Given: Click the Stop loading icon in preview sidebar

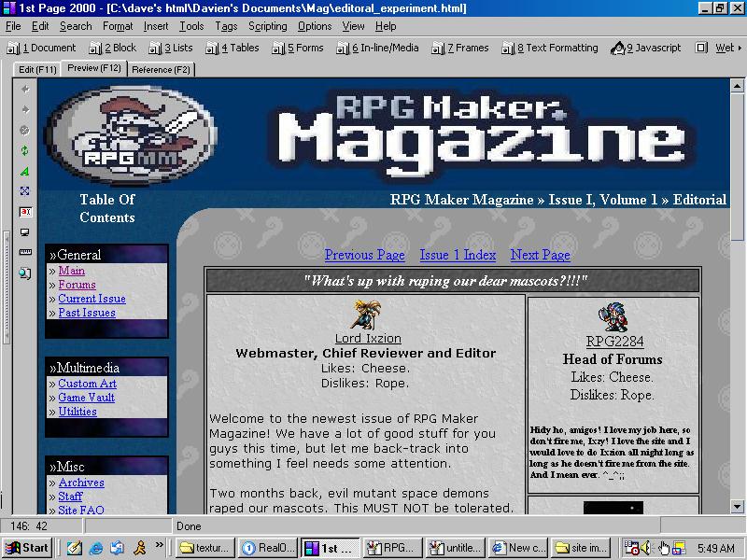Looking at the screenshot, I should 25,130.
